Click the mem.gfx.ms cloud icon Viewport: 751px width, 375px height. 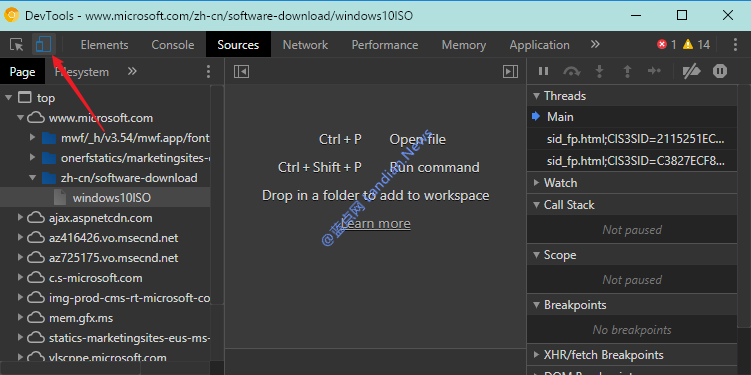(x=36, y=318)
